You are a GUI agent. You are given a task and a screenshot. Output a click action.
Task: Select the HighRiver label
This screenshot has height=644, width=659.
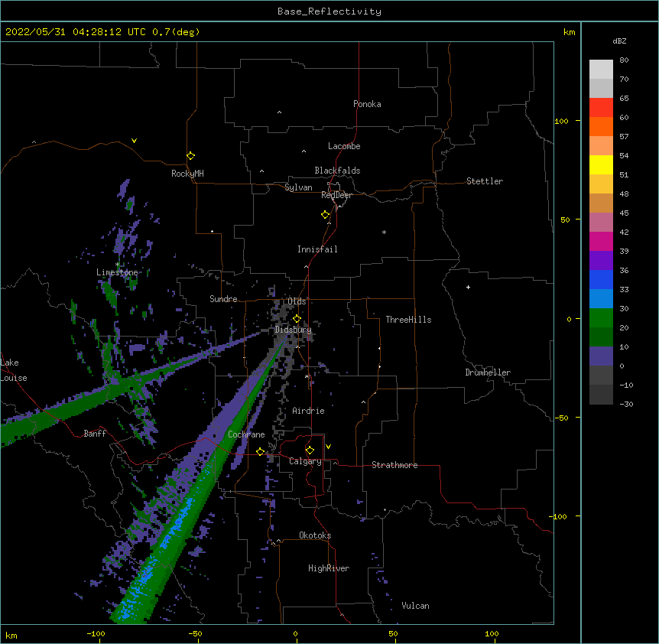pos(329,568)
